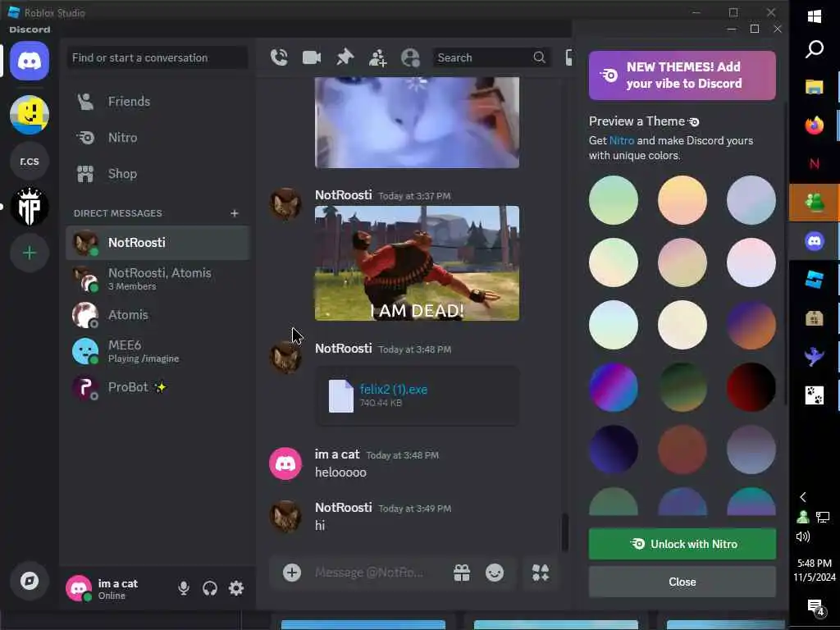The image size is (840, 630).
Task: Click the message Search field
Action: (491, 57)
